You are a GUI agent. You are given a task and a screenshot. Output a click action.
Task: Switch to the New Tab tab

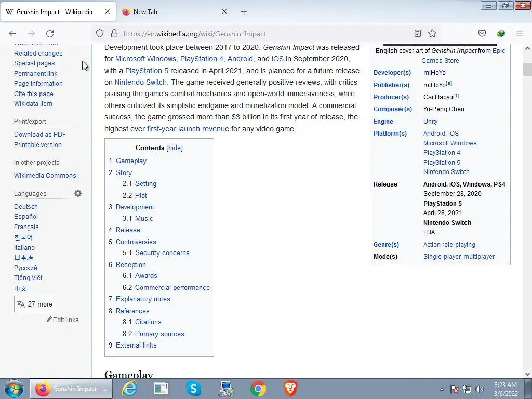pos(175,12)
